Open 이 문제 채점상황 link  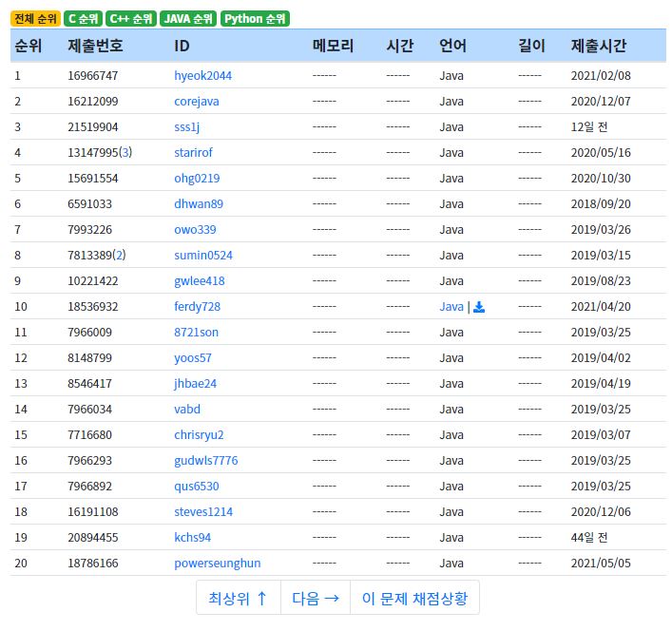coord(414,598)
